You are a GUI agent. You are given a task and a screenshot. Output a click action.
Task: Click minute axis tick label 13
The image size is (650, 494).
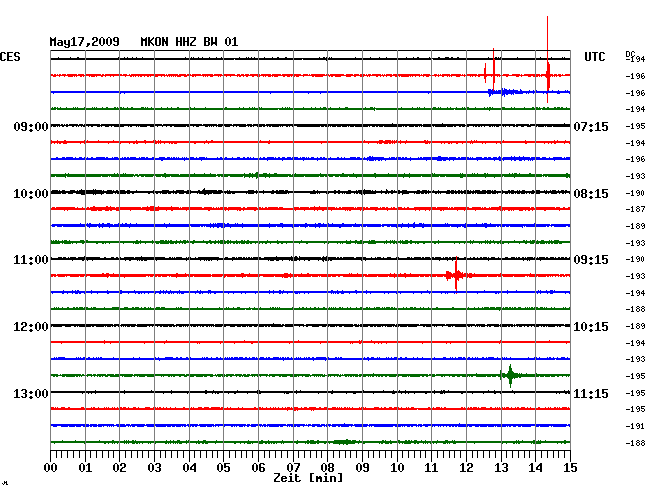pyautogui.click(x=501, y=467)
